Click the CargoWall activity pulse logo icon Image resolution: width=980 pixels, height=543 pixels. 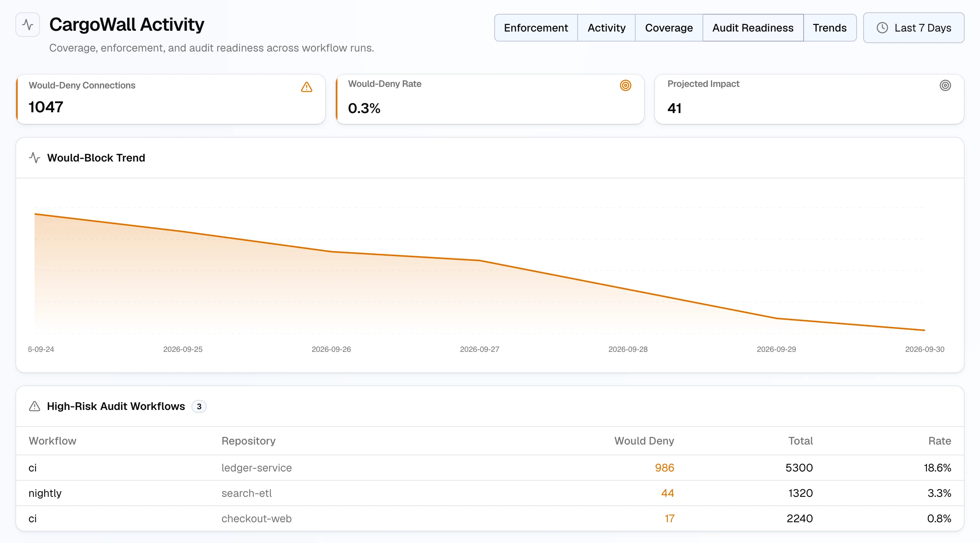(x=28, y=25)
